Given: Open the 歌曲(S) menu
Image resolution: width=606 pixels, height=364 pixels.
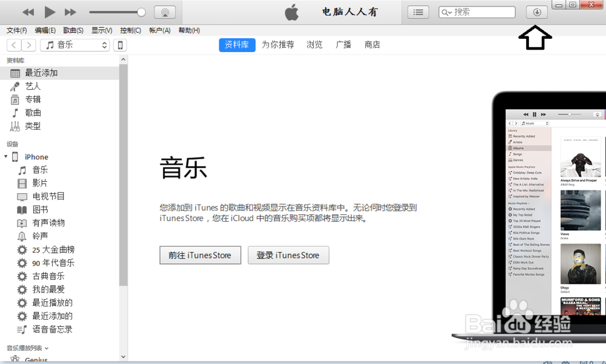Looking at the screenshot, I should coord(73,30).
